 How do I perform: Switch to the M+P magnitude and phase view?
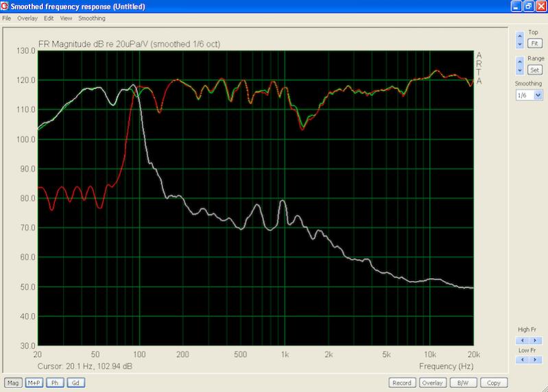click(x=34, y=383)
